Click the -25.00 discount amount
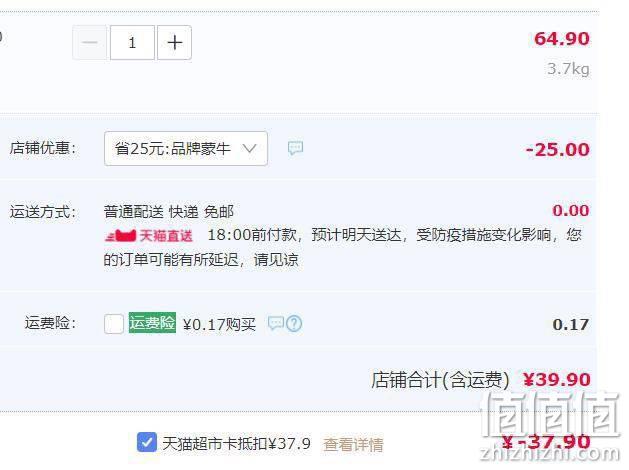This screenshot has height=470, width=629. [x=558, y=150]
